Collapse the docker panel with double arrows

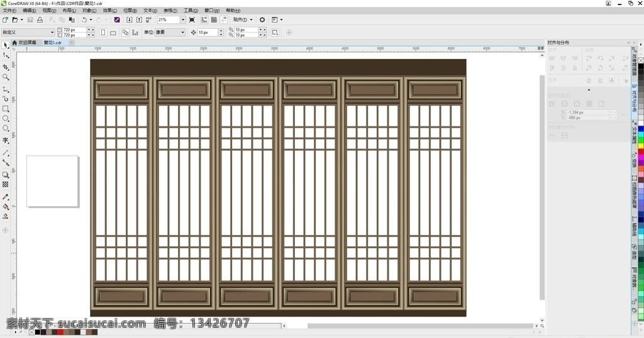(x=628, y=43)
